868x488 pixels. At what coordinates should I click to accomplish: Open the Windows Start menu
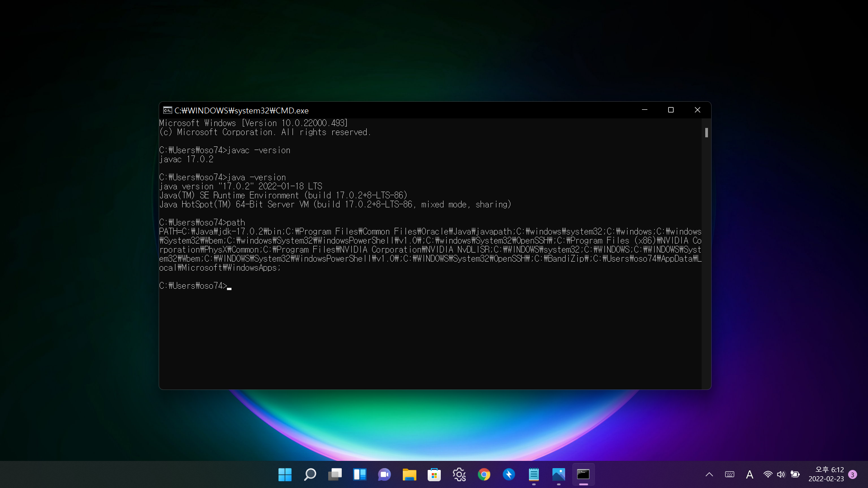pos(285,474)
